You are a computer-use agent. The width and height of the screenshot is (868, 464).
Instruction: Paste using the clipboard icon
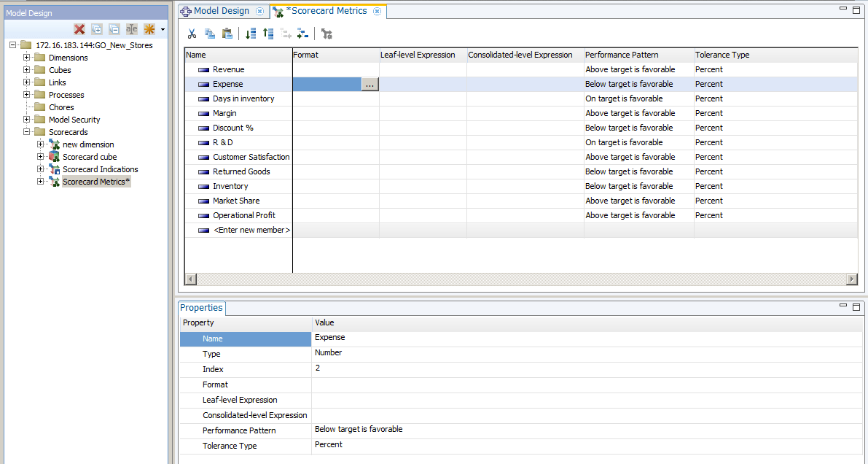point(227,34)
